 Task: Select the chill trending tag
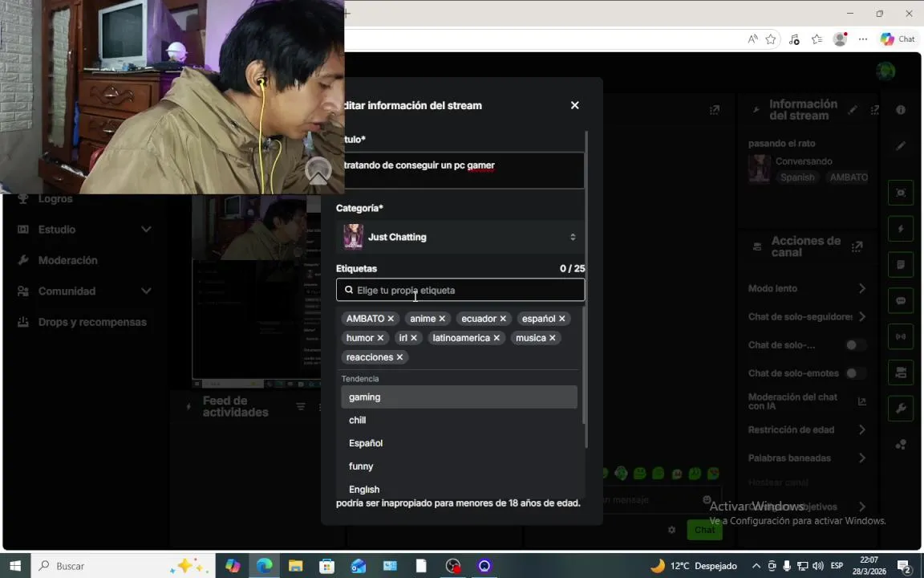[459, 420]
